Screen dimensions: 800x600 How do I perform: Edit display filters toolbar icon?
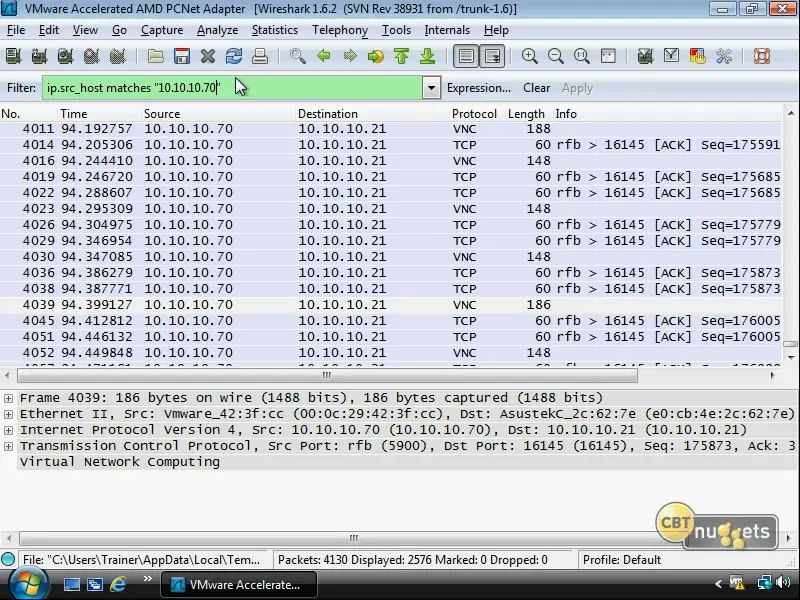click(671, 56)
